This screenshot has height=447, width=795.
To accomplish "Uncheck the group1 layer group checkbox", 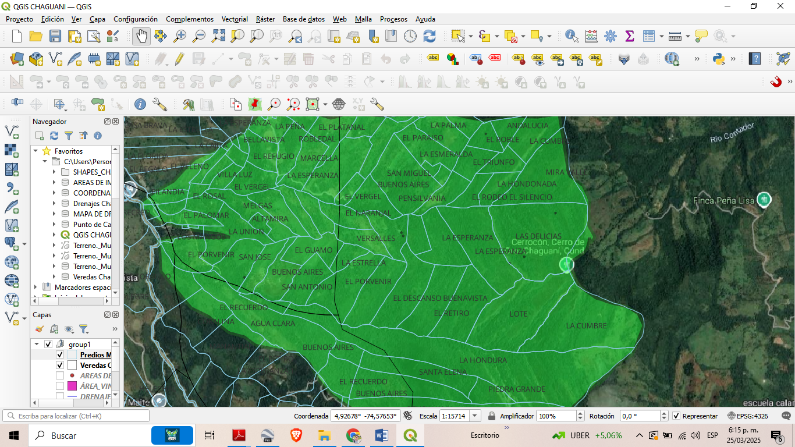I will (x=47, y=344).
